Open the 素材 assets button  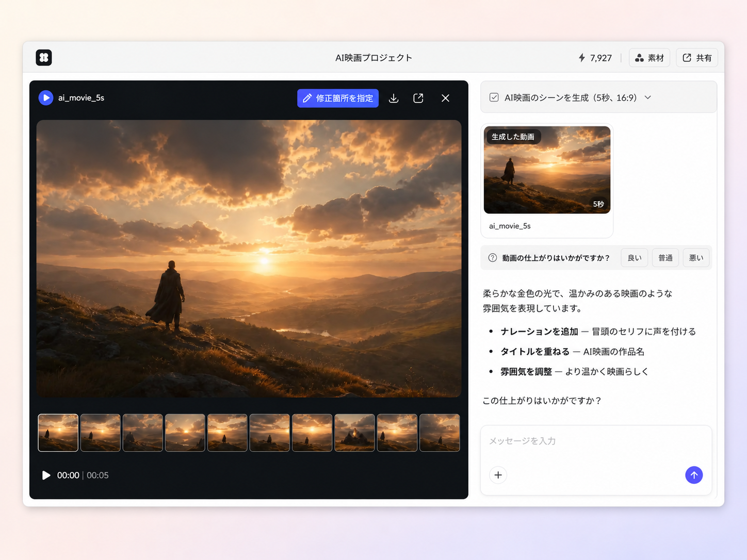(x=649, y=58)
